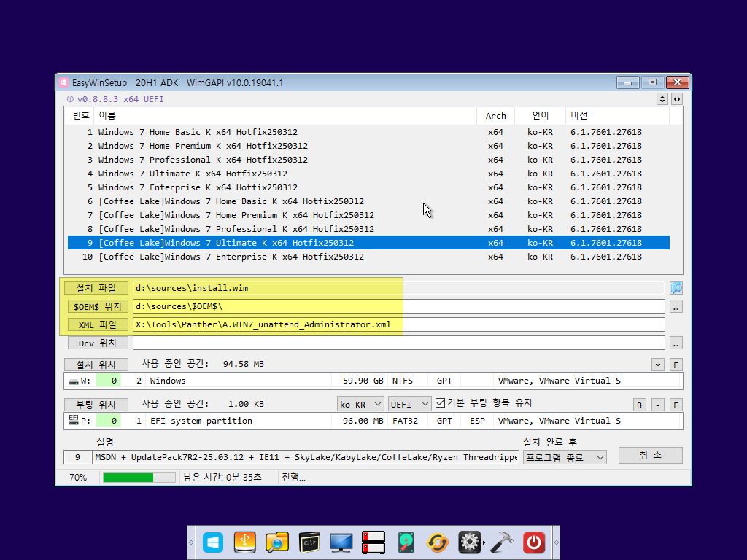Click the 버전 column header
The height and width of the screenshot is (560, 747).
617,116
